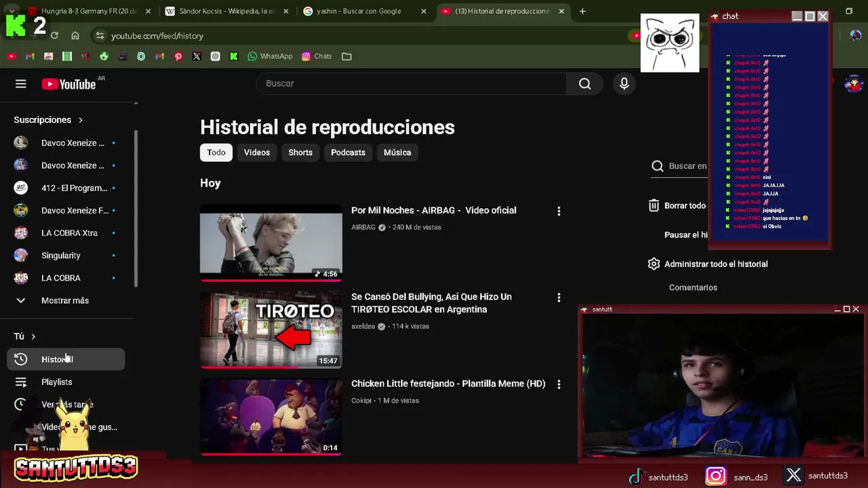
Task: Open LA COBRA Xtra subscription
Action: (66, 233)
